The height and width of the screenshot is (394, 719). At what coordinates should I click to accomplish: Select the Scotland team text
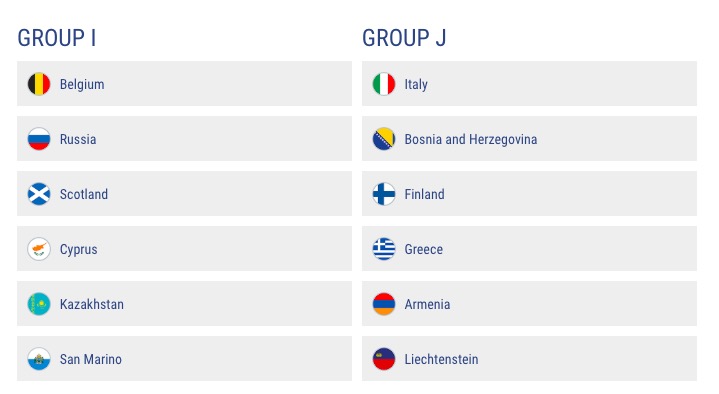(x=84, y=194)
